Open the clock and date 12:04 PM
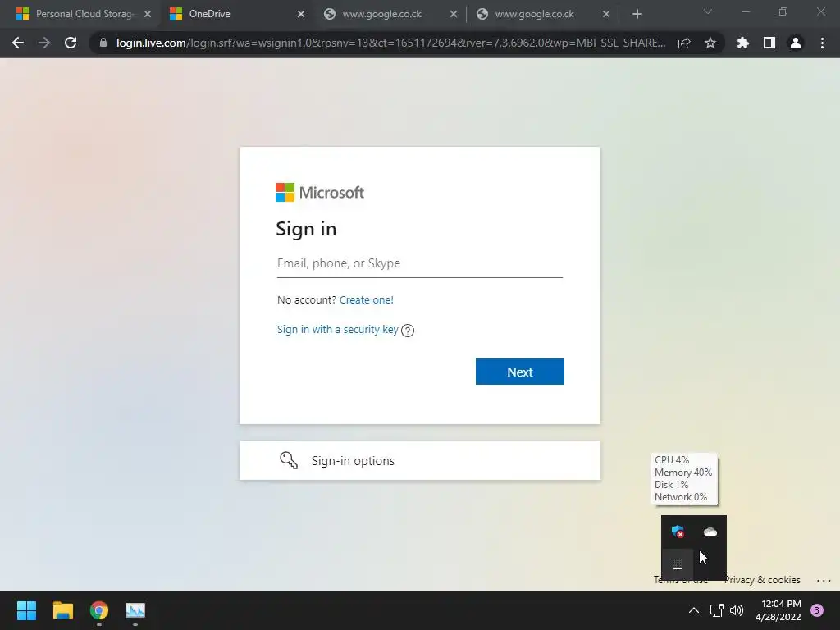Screen dimensions: 840x630 click(778, 610)
